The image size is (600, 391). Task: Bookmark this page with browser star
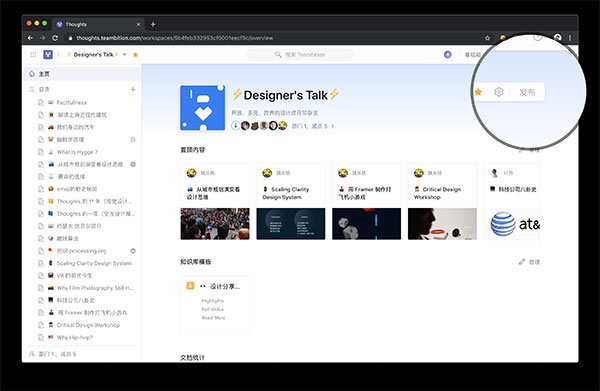(488, 38)
